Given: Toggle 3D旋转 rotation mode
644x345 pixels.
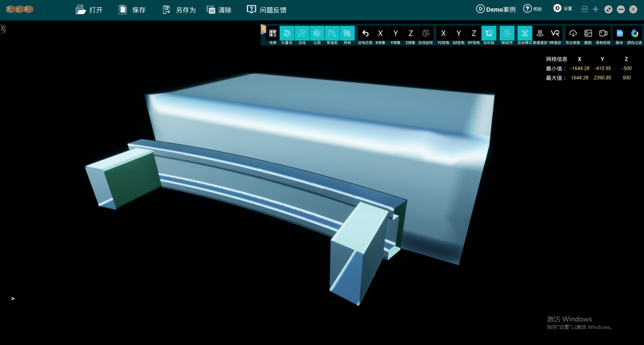Looking at the screenshot, I should 507,36.
